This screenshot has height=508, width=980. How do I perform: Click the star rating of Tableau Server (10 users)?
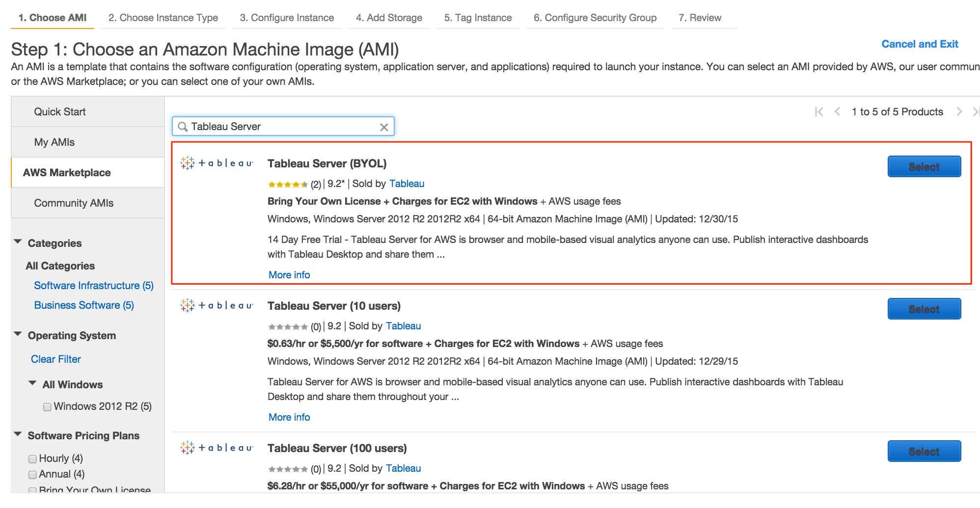pyautogui.click(x=288, y=327)
